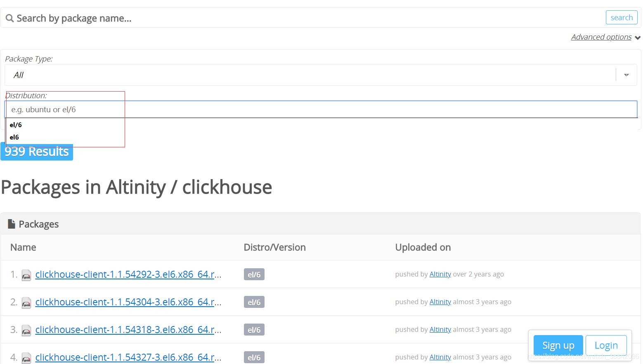
Task: Click 'over 2 years ago' upload text
Action: click(478, 274)
